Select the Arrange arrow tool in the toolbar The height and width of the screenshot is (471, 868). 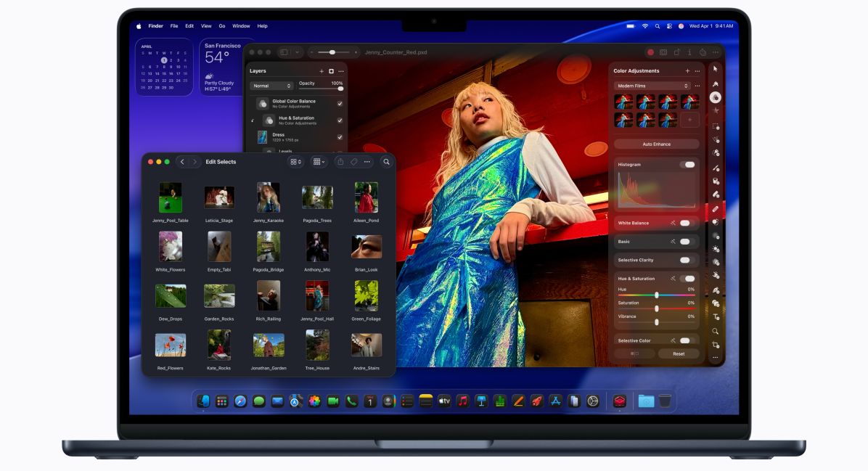pyautogui.click(x=715, y=69)
